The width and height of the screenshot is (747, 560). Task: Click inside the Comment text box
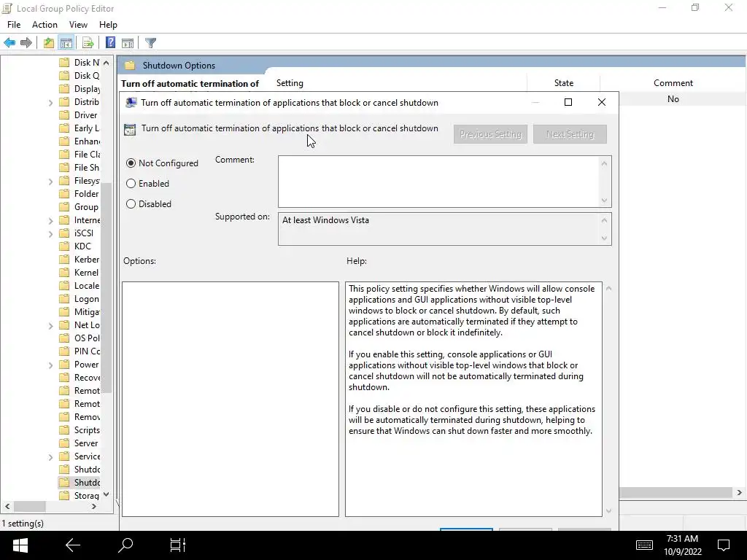[439, 182]
